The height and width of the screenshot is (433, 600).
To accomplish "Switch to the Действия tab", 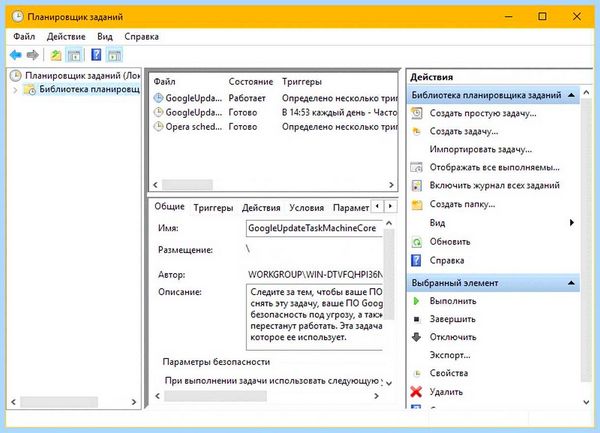I will (x=261, y=208).
